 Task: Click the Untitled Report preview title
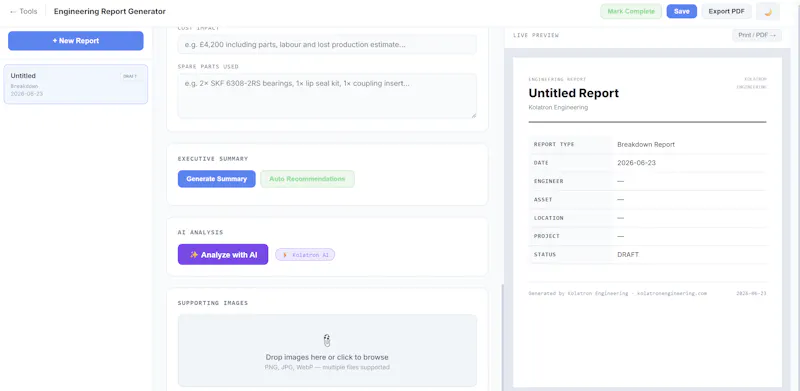pyautogui.click(x=573, y=93)
